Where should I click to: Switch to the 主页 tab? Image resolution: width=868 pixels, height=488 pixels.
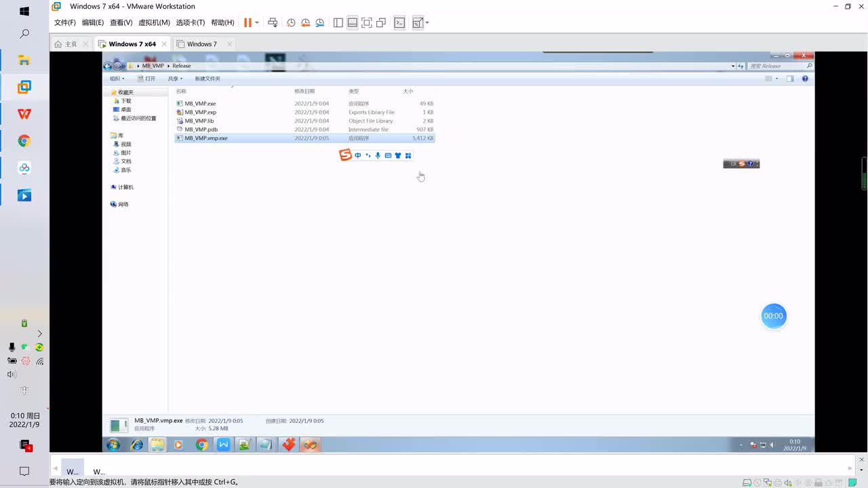[x=71, y=44]
